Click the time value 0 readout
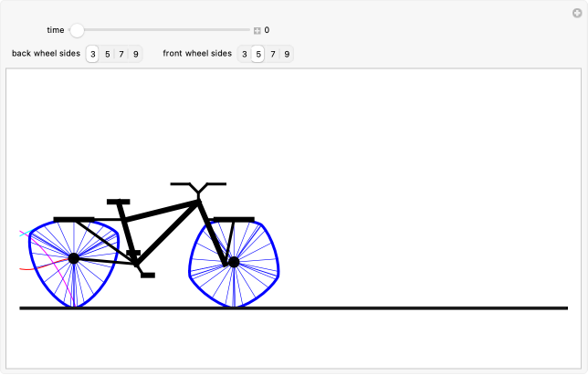This screenshot has width=588, height=375. (x=267, y=30)
